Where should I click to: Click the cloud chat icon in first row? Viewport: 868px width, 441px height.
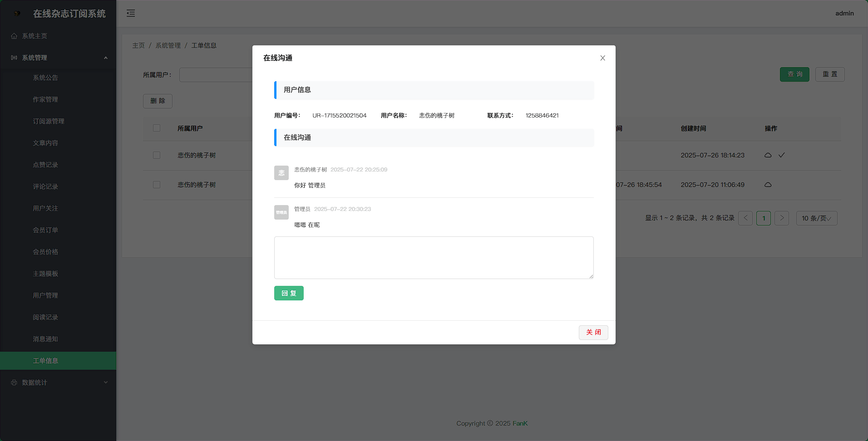tap(768, 155)
